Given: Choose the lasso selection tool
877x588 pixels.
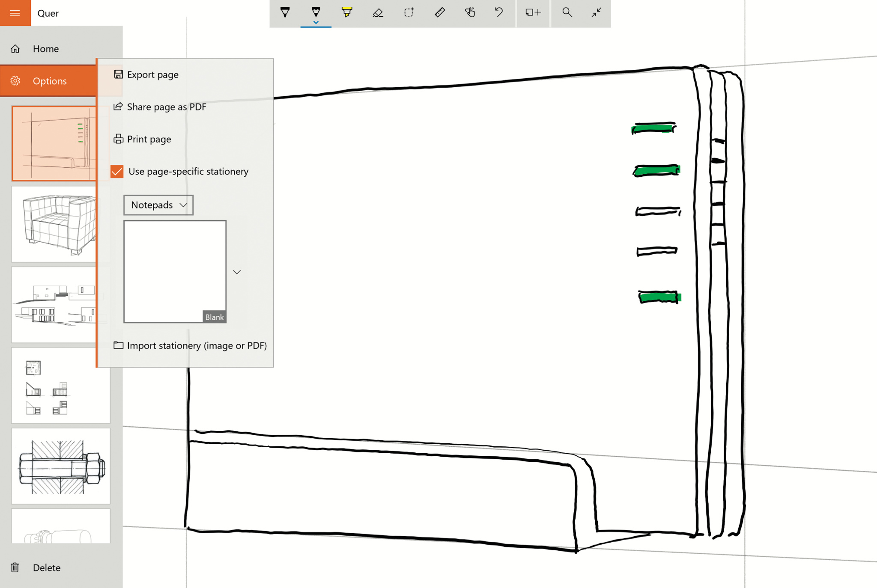Looking at the screenshot, I should 409,12.
